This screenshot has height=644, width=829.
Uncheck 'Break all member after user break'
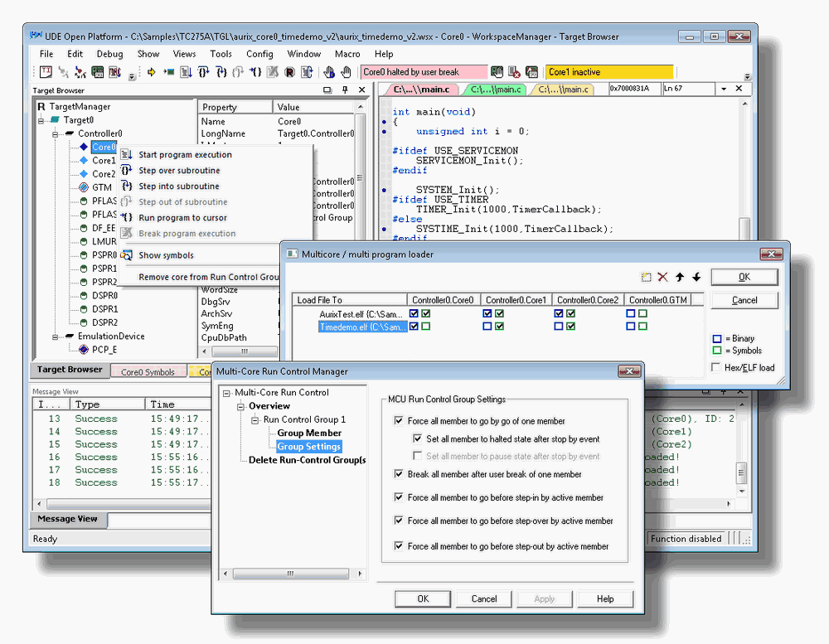tap(400, 474)
